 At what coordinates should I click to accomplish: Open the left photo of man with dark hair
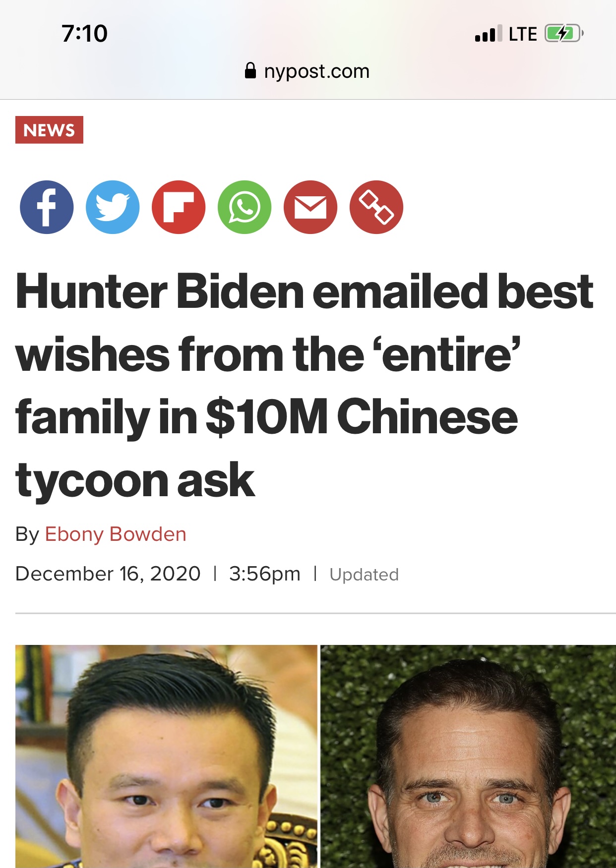pos(166,756)
